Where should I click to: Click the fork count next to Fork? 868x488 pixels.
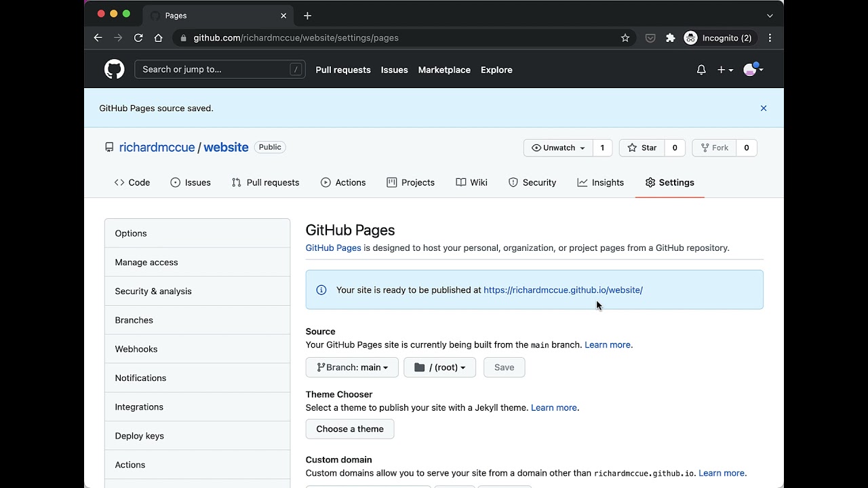point(747,148)
